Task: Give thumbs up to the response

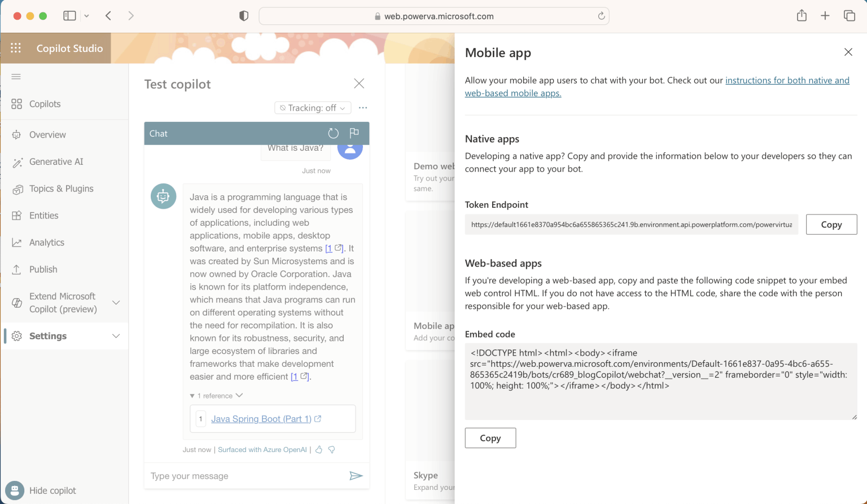Action: 319,450
